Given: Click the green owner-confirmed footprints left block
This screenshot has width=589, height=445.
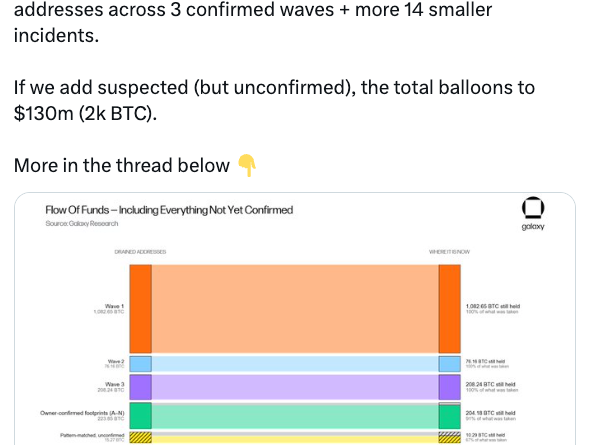Looking at the screenshot, I should (141, 416).
